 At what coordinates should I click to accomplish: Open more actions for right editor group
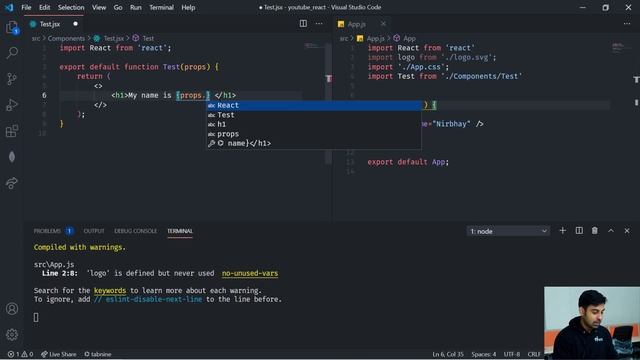pyautogui.click(x=627, y=24)
